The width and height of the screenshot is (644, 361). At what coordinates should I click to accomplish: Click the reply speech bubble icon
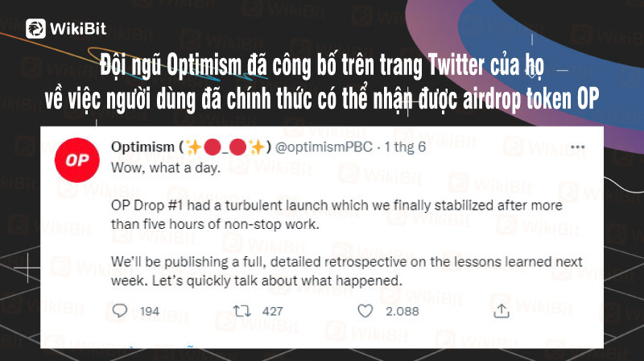click(120, 311)
